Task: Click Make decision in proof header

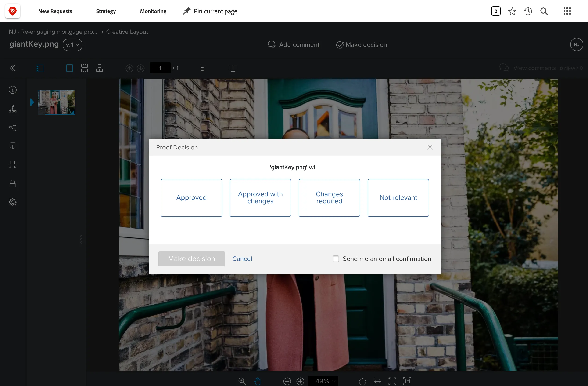Action: [362, 45]
